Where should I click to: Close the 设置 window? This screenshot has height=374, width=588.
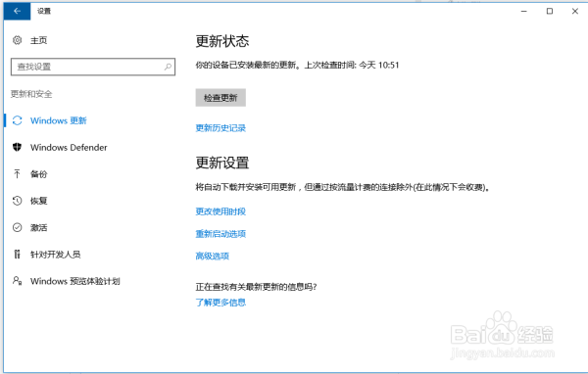[x=575, y=11]
